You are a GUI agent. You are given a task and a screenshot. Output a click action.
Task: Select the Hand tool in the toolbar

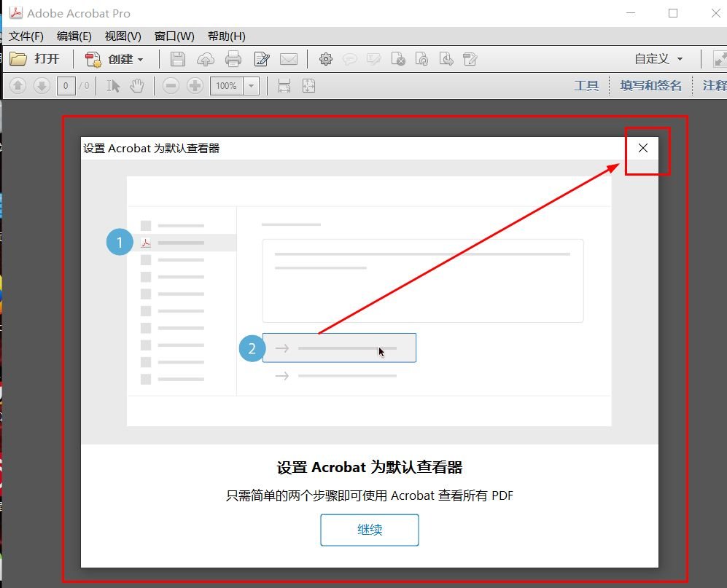(136, 86)
